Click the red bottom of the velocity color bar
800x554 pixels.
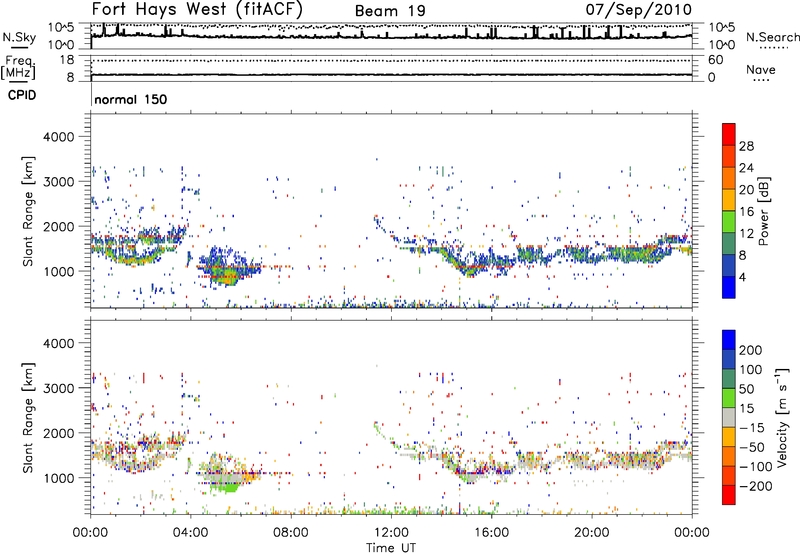tap(729, 495)
